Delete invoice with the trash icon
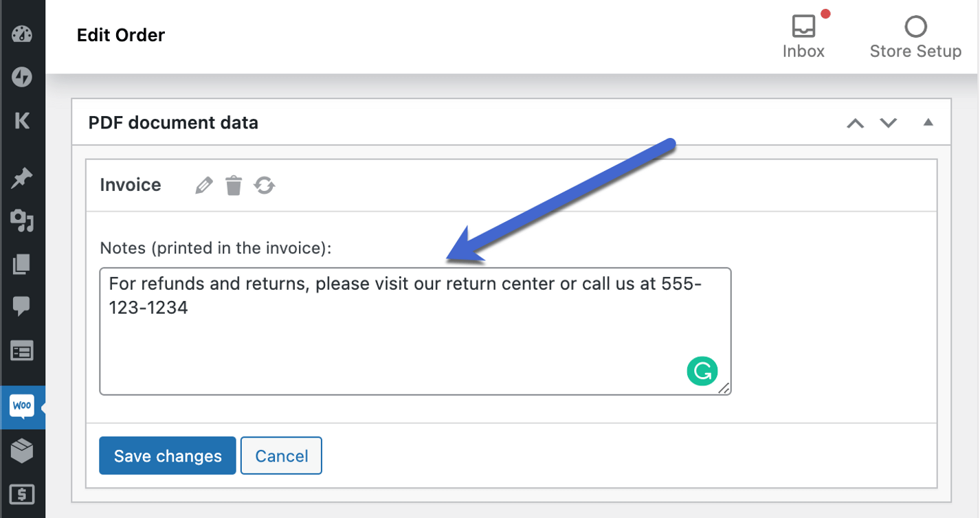Viewport: 980px width, 518px height. tap(234, 185)
